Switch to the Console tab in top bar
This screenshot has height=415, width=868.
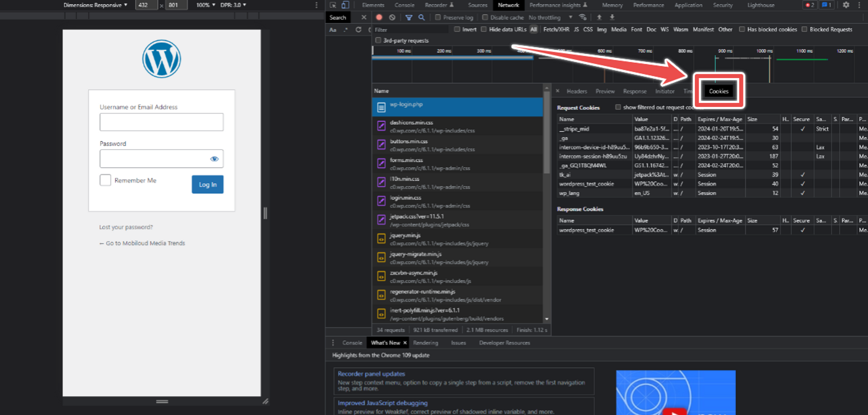[x=404, y=5]
